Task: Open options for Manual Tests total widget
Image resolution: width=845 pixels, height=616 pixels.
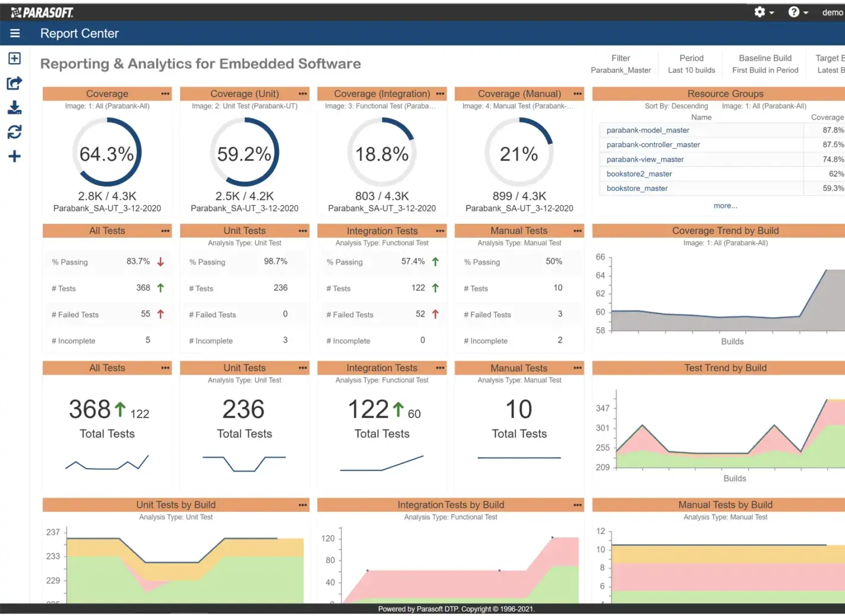Action: [x=578, y=368]
